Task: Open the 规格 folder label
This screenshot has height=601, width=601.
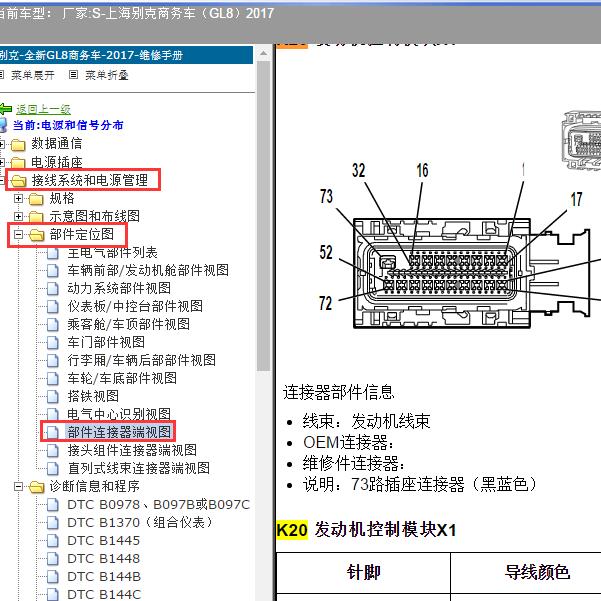Action: 62,198
